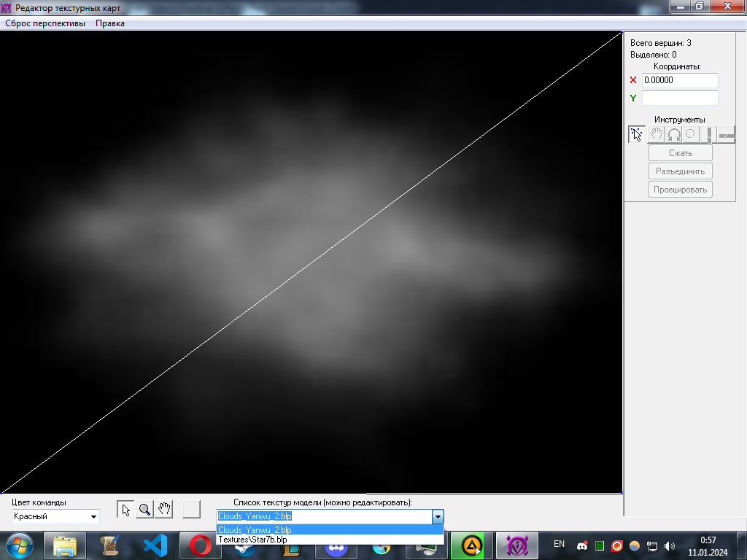Click the Сжать button

pos(681,153)
